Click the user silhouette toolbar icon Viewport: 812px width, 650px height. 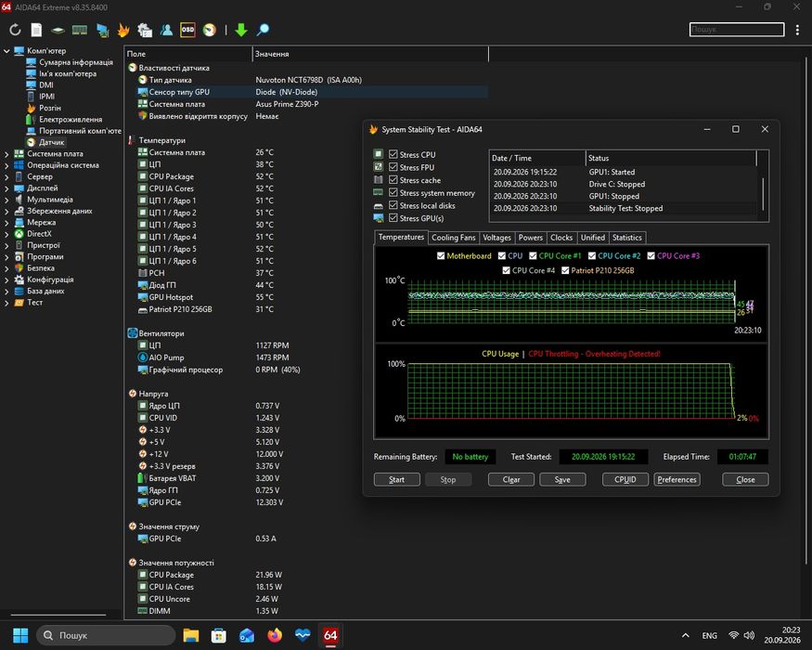pyautogui.click(x=166, y=30)
